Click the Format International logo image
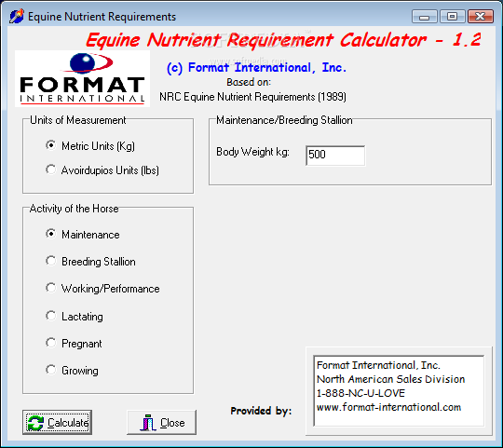This screenshot has width=503, height=448. click(x=82, y=78)
